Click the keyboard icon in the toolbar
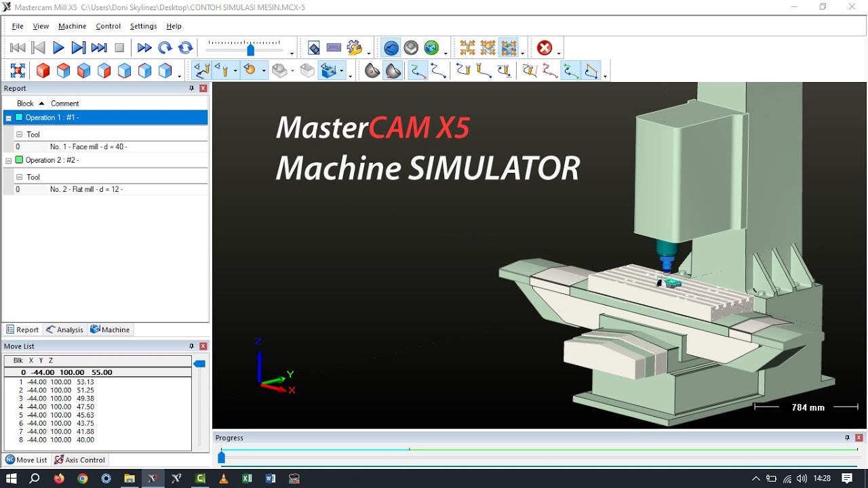Viewport: 868px width, 488px height. coord(334,47)
